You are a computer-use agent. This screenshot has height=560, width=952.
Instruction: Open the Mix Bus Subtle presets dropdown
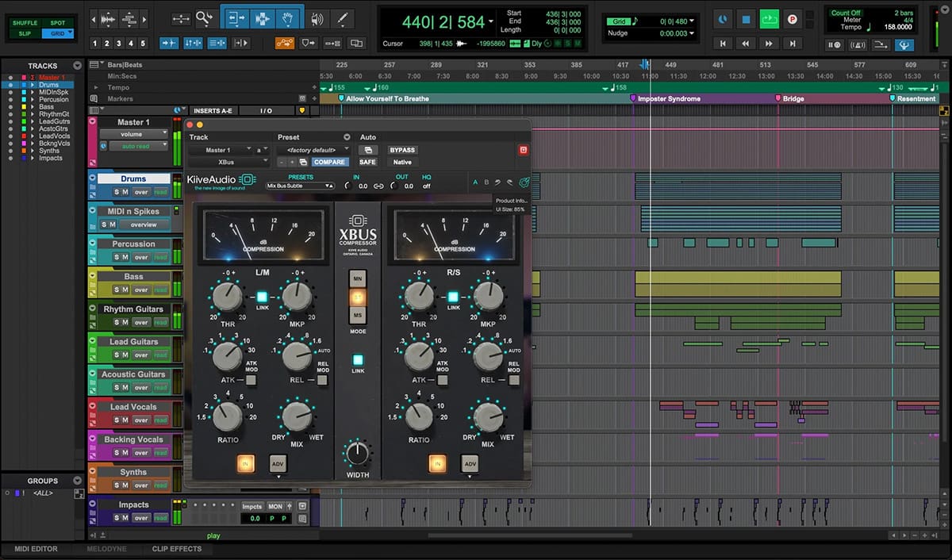300,186
